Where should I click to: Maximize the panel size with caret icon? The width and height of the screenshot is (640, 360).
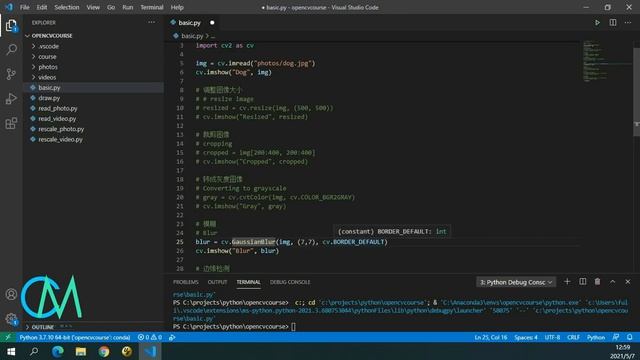[x=613, y=282]
